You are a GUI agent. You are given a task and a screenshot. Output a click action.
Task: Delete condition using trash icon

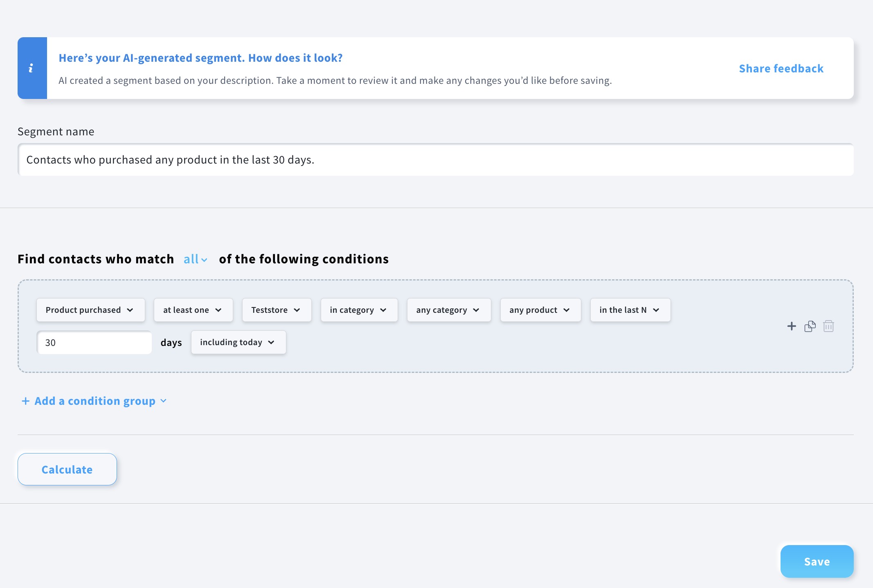coord(828,326)
